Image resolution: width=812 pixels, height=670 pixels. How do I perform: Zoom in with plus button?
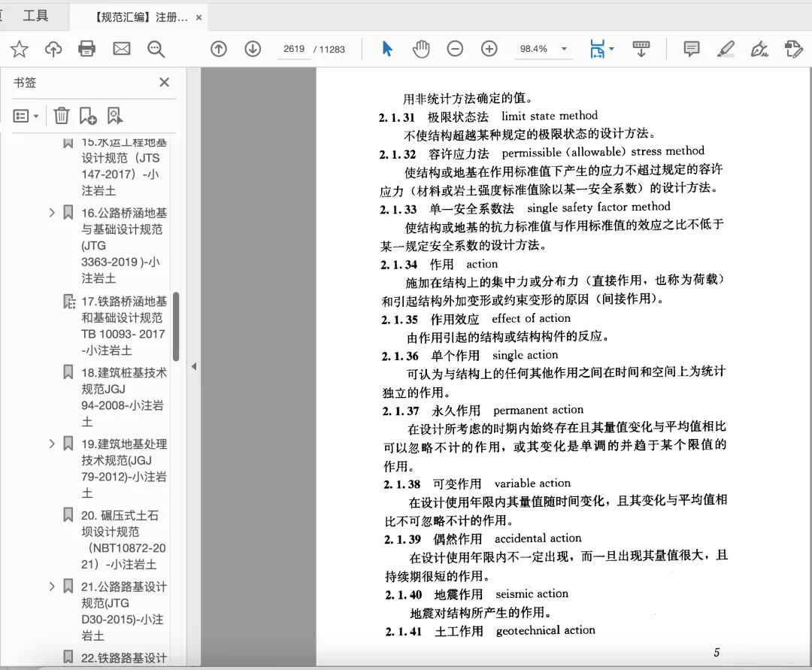point(489,49)
